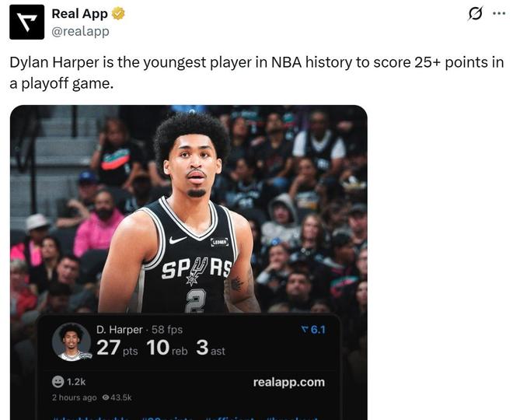
Task: Click the 43.5k views count
Action: pyautogui.click(x=121, y=397)
